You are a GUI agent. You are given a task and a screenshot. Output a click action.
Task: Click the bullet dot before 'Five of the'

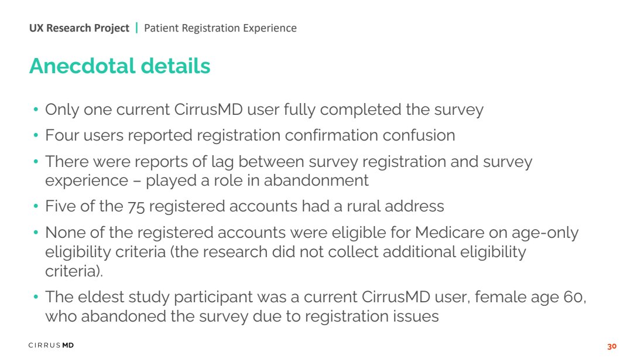pos(36,206)
